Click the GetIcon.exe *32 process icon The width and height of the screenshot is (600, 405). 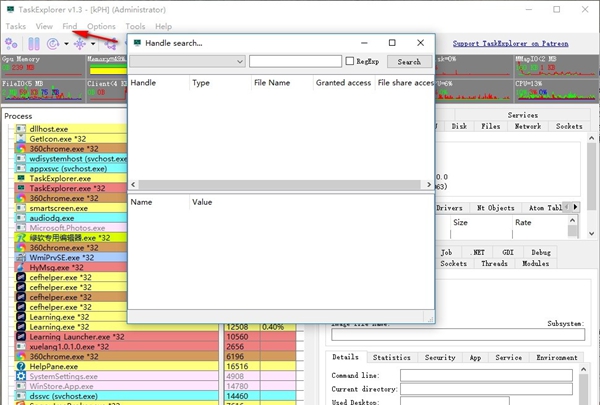pos(21,139)
